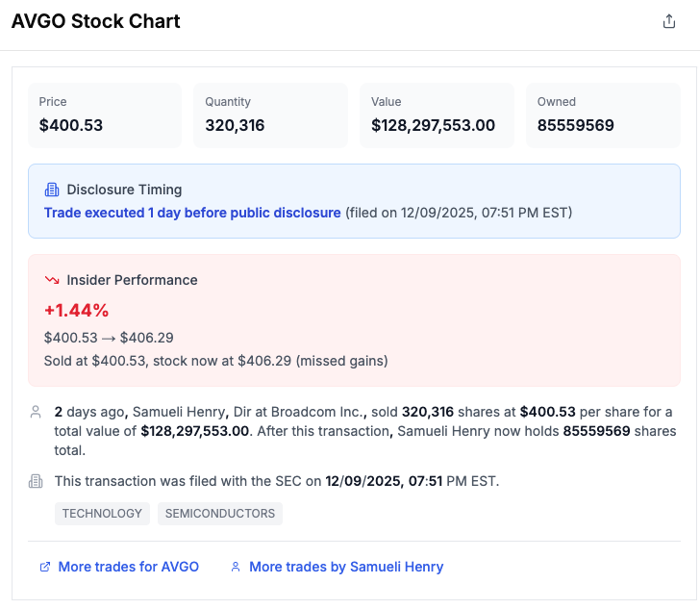Image resolution: width=700 pixels, height=609 pixels.
Task: Click the Price $400.53 card
Action: (x=105, y=115)
